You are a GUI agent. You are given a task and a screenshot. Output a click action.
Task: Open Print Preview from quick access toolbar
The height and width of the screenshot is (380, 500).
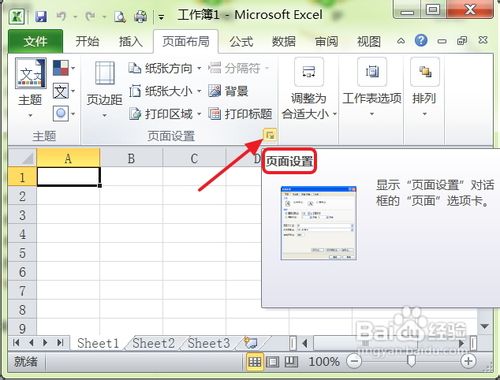pos(120,16)
